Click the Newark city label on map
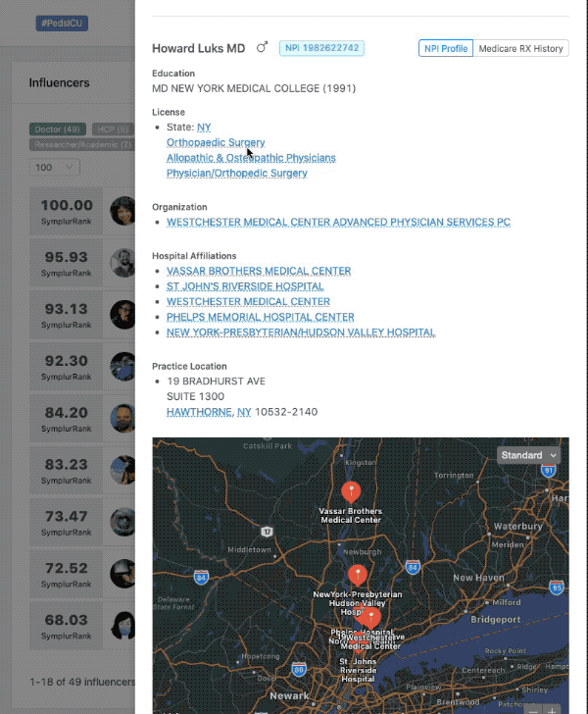 289,695
